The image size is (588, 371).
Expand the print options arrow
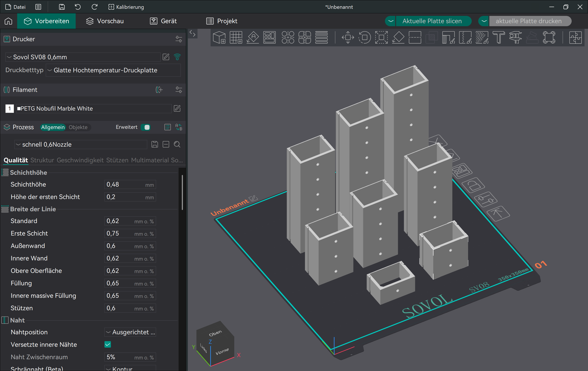(484, 21)
